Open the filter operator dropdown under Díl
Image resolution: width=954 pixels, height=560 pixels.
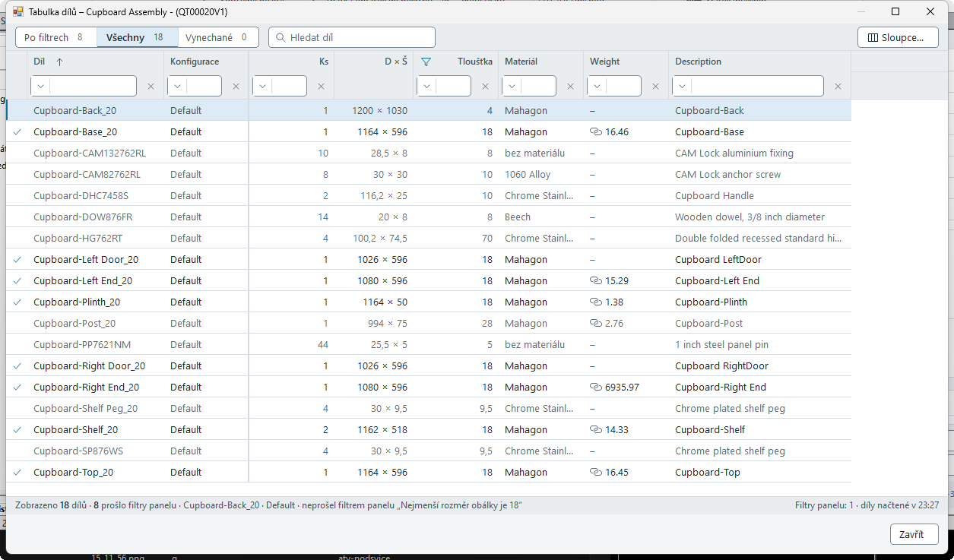click(x=40, y=86)
